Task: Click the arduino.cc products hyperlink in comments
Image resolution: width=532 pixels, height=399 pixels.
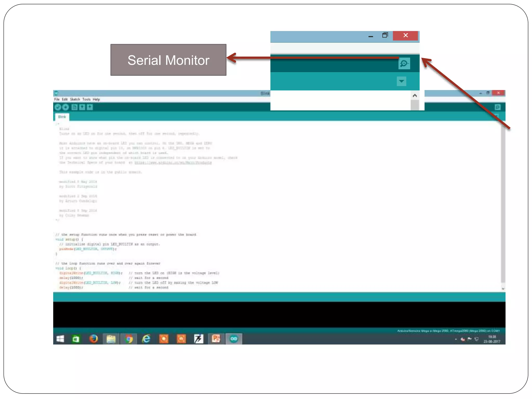Action: point(173,163)
